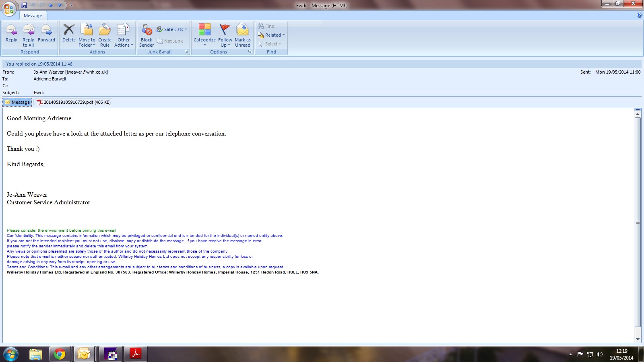Open the Safe Lists dropdown
Screen dimensions: 644x362
tap(172, 29)
